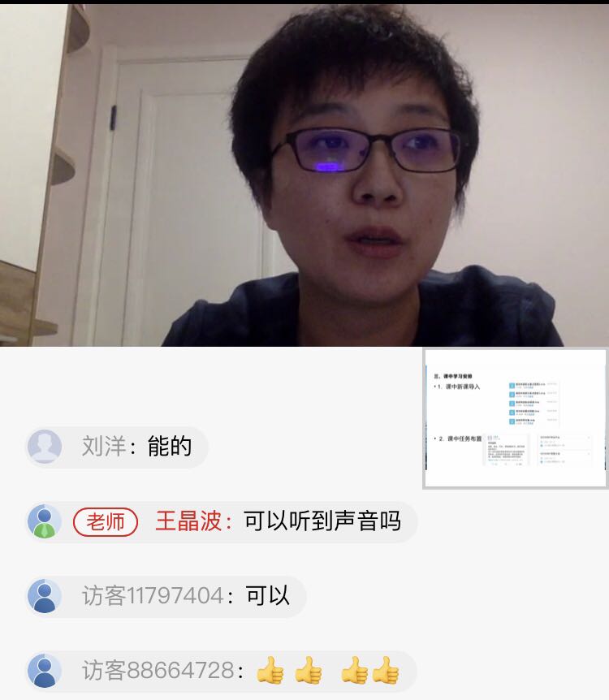The width and height of the screenshot is (609, 700).
Task: Tap the message 可以听到声音吗
Action: tap(322, 521)
